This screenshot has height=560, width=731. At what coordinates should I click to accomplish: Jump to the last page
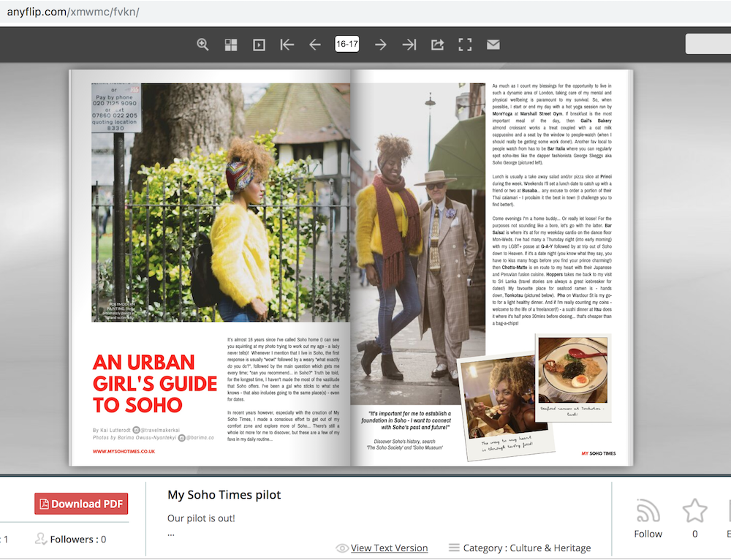tap(409, 45)
